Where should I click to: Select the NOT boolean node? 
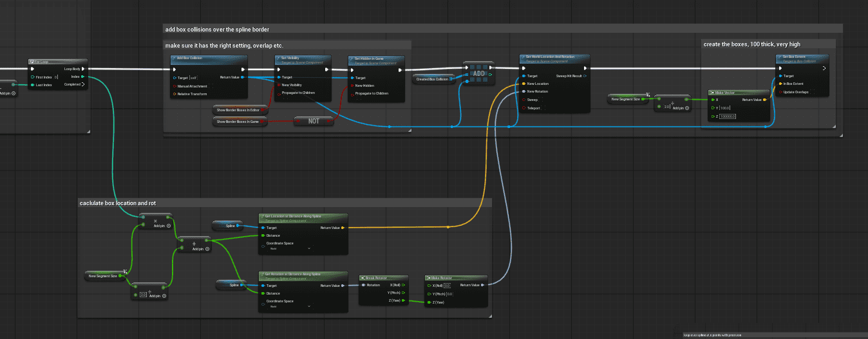(x=314, y=121)
